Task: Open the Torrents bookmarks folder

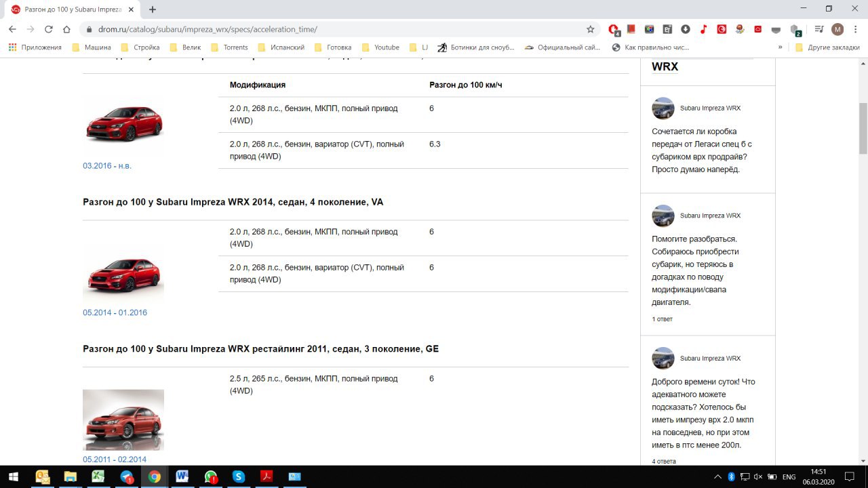Action: [x=229, y=47]
